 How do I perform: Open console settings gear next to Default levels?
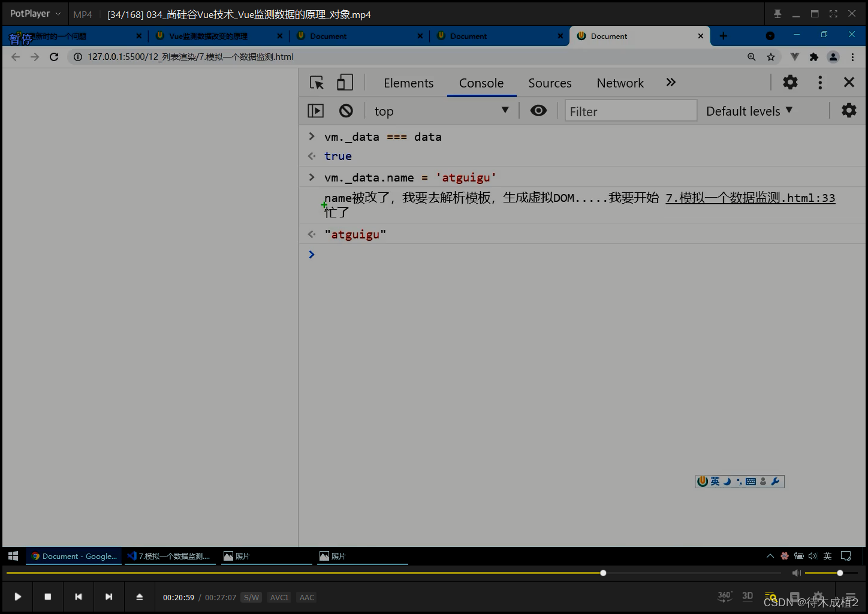tap(849, 111)
